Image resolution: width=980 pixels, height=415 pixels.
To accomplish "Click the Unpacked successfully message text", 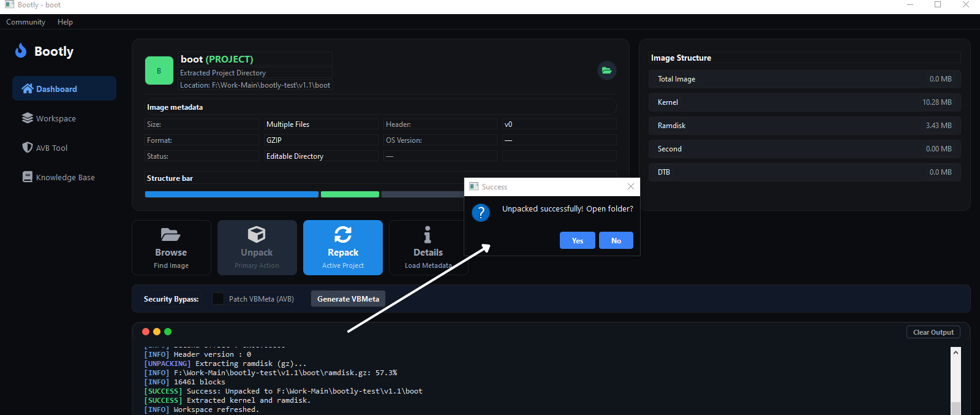I will pos(568,209).
